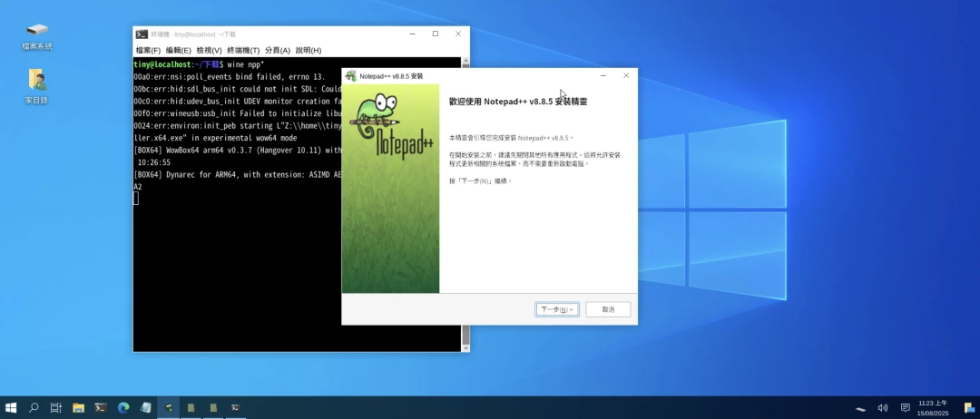Open Task View from the taskbar
Viewport: 980px width, 419px height.
click(56, 408)
